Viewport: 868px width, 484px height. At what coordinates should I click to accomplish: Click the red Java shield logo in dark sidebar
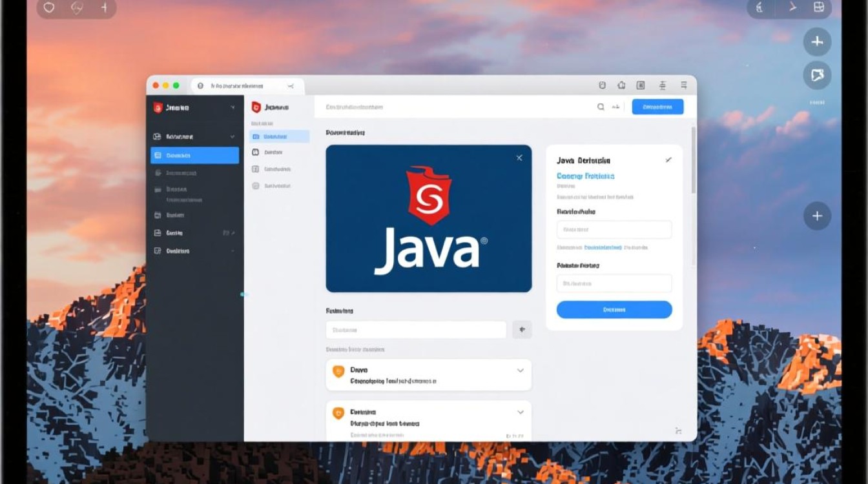[158, 108]
